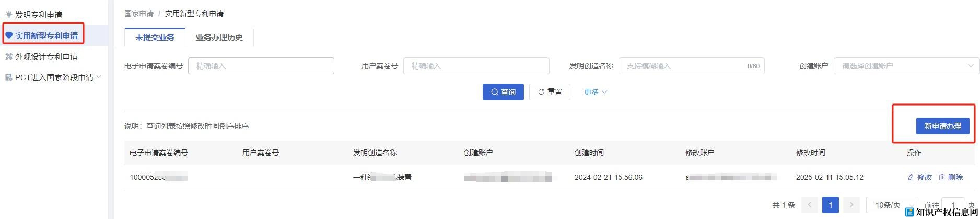Select the 未提交业务 tab

click(155, 38)
